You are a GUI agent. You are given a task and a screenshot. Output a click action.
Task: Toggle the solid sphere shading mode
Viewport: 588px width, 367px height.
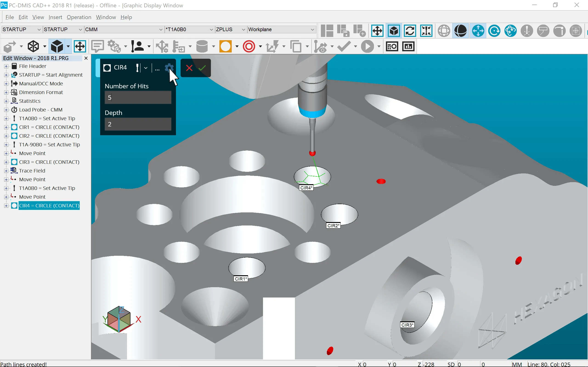pos(460,31)
